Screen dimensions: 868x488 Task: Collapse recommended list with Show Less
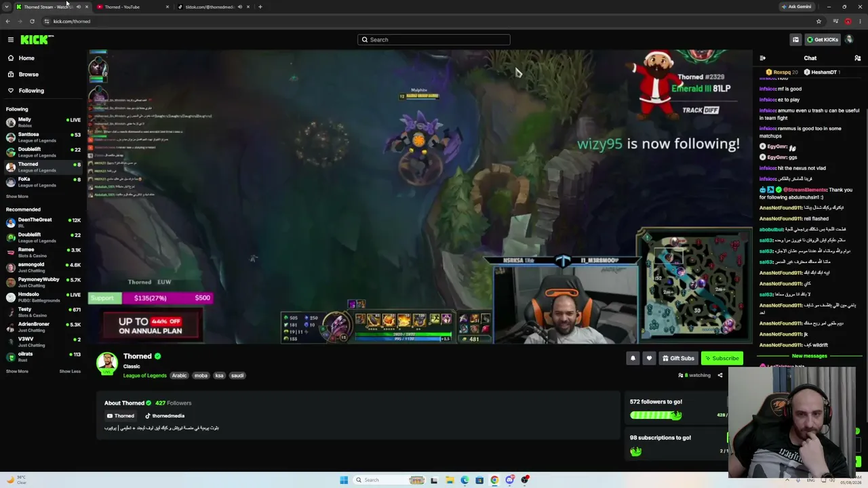click(70, 371)
